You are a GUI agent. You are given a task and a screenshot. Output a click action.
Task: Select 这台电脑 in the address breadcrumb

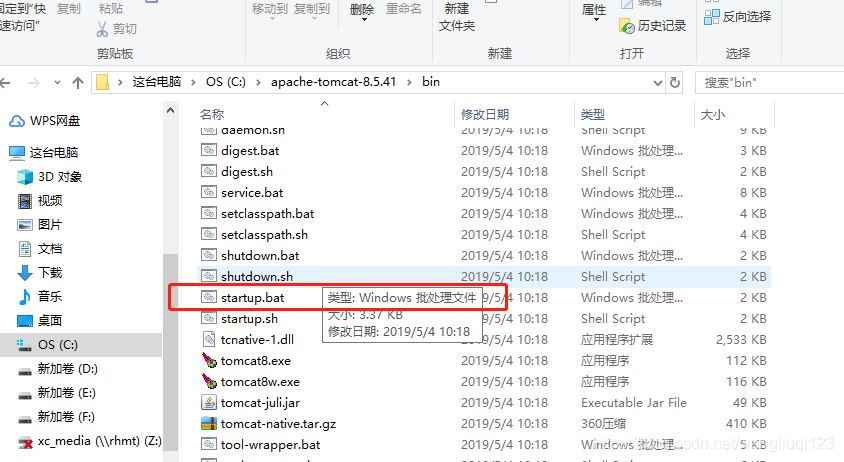[157, 82]
